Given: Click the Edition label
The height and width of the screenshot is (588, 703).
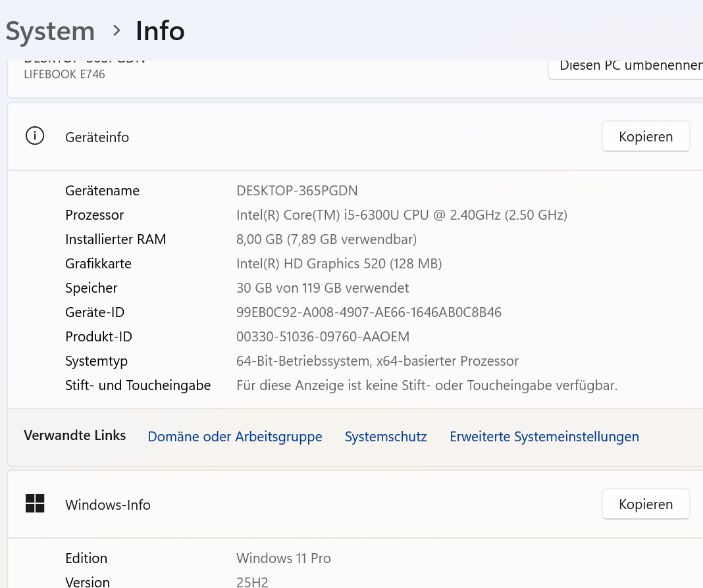Looking at the screenshot, I should [86, 558].
